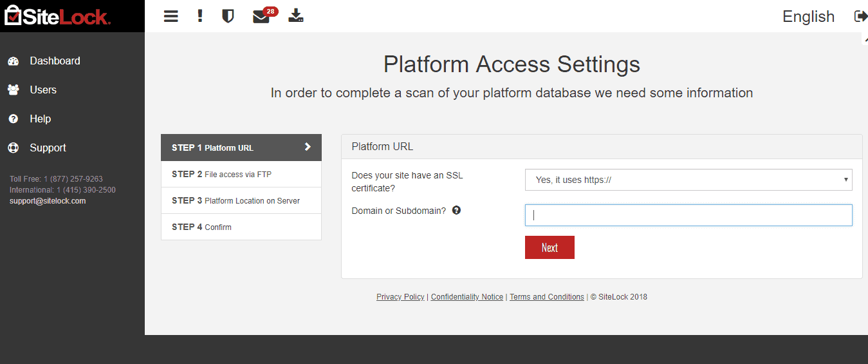Click the chevron on Step 1 Platform URL

(308, 147)
